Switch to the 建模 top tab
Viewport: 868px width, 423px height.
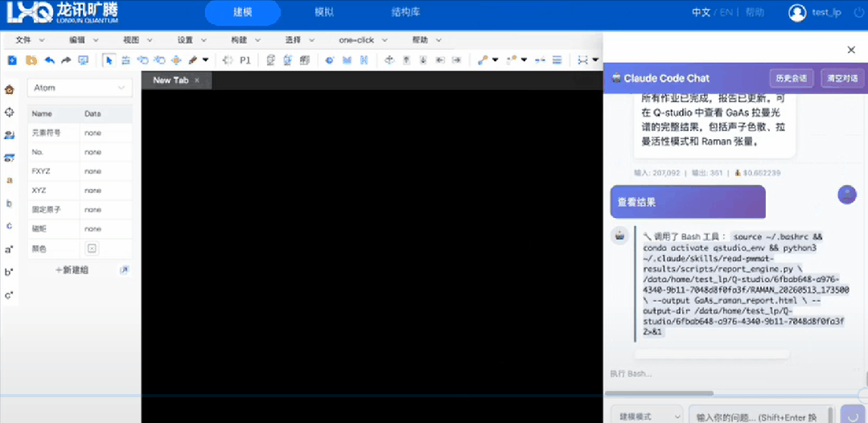coord(242,13)
